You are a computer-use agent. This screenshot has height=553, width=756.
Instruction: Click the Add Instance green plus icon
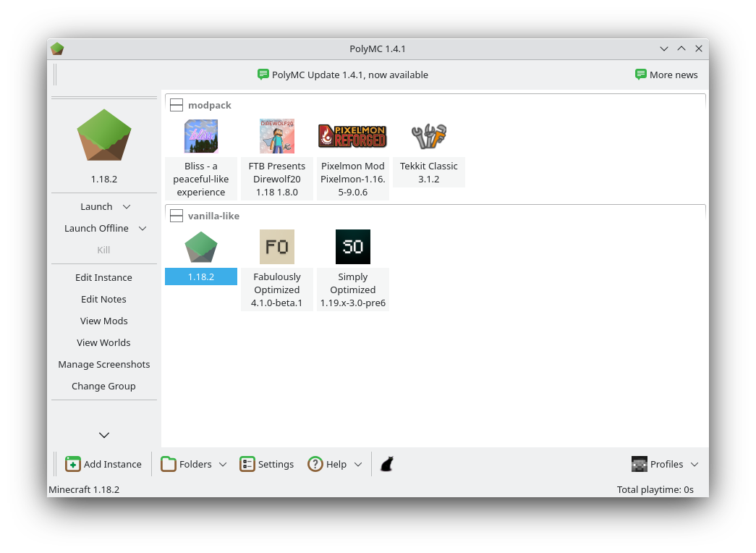tap(73, 463)
